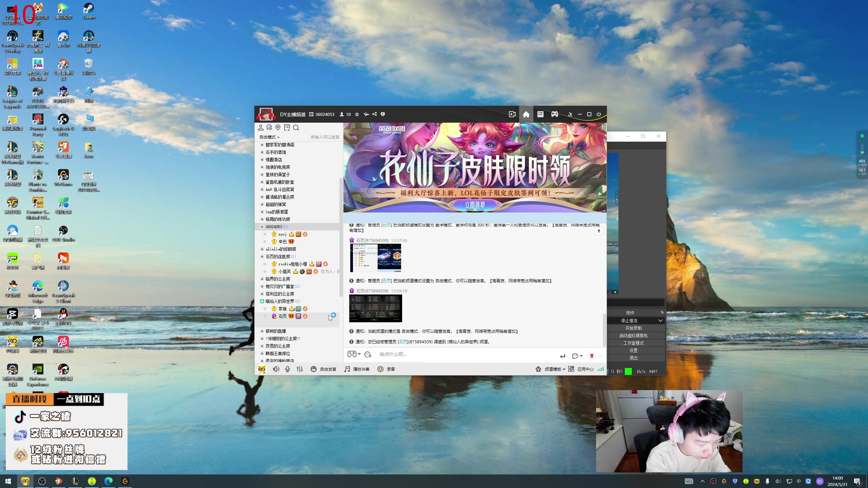
Task: Open the audio mixer sliders icon
Action: pyautogui.click(x=300, y=369)
